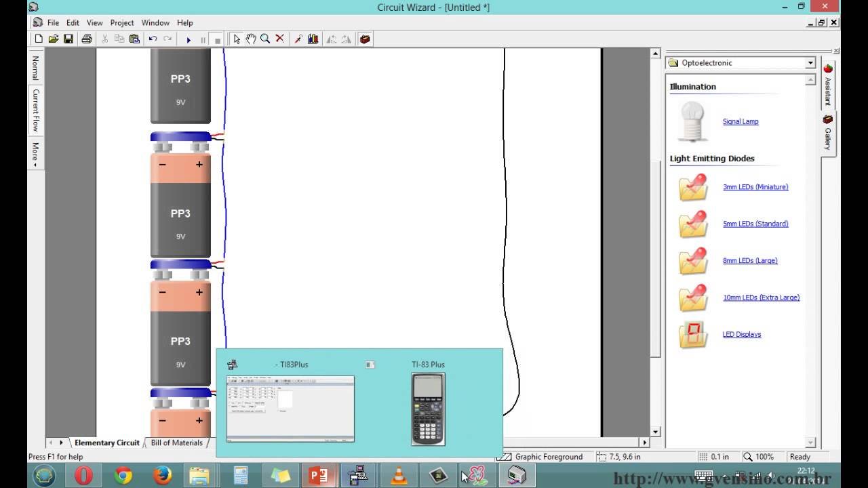Image resolution: width=868 pixels, height=488 pixels.
Task: Expand the More view options panel
Action: (35, 155)
